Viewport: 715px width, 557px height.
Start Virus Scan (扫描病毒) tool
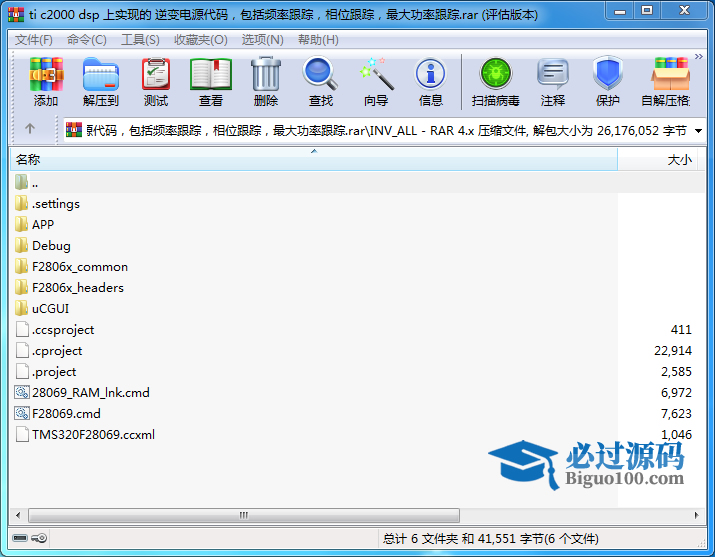[495, 81]
